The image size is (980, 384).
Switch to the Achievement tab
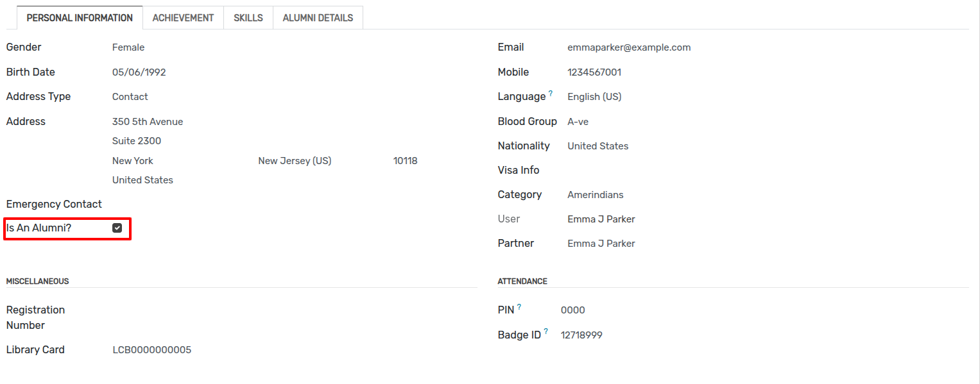[183, 18]
